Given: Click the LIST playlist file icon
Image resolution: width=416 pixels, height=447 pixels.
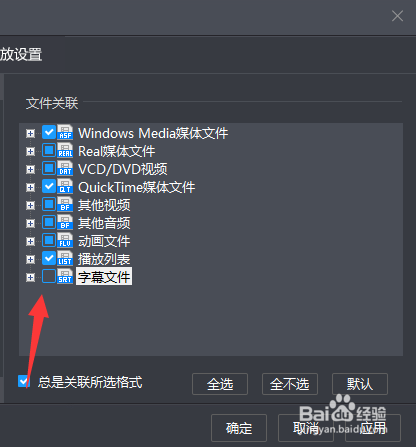Looking at the screenshot, I should (65, 258).
